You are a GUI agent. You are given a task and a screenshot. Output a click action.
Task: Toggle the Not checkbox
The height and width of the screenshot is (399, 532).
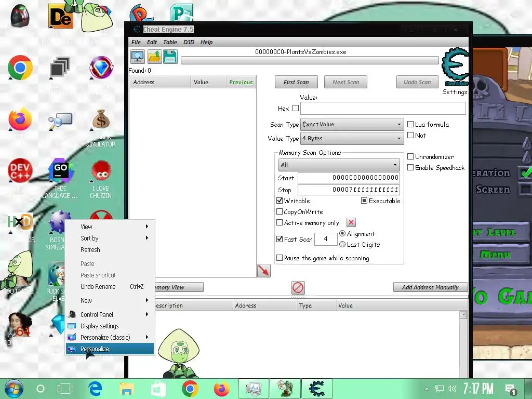[x=410, y=135]
